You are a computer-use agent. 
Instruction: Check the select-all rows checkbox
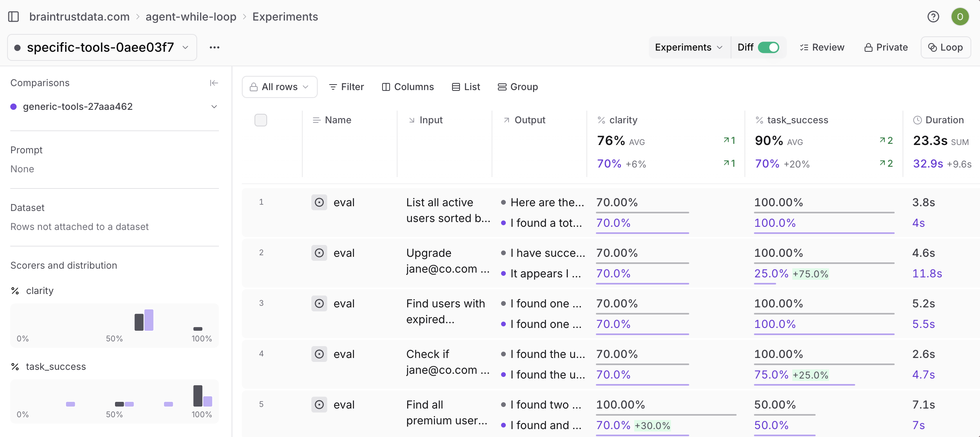261,120
